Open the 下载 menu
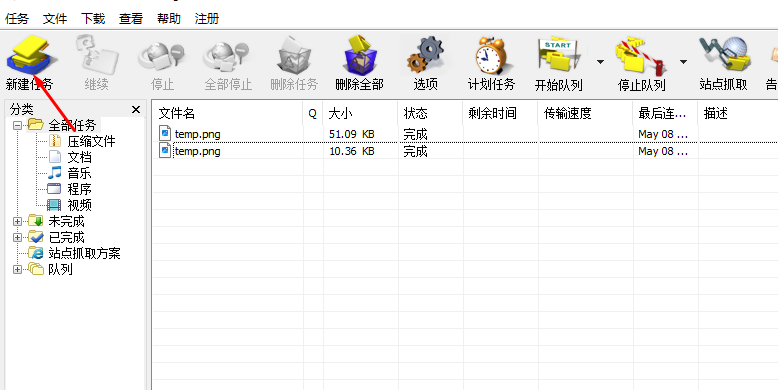Image resolution: width=778 pixels, height=390 pixels. point(93,19)
